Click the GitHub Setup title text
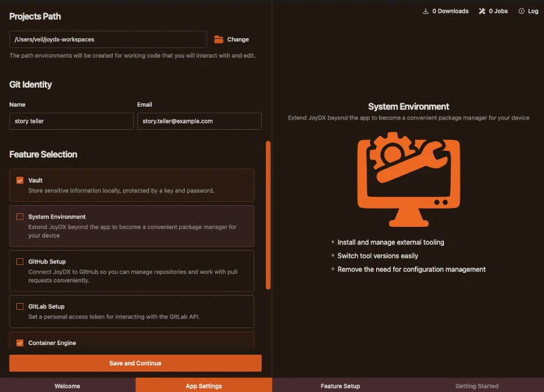This screenshot has height=392, width=544. point(47,262)
